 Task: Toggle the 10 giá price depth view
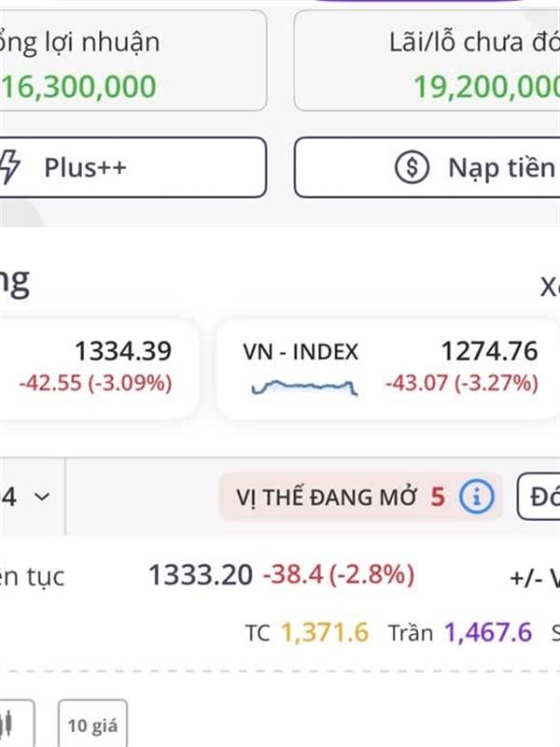pyautogui.click(x=92, y=724)
